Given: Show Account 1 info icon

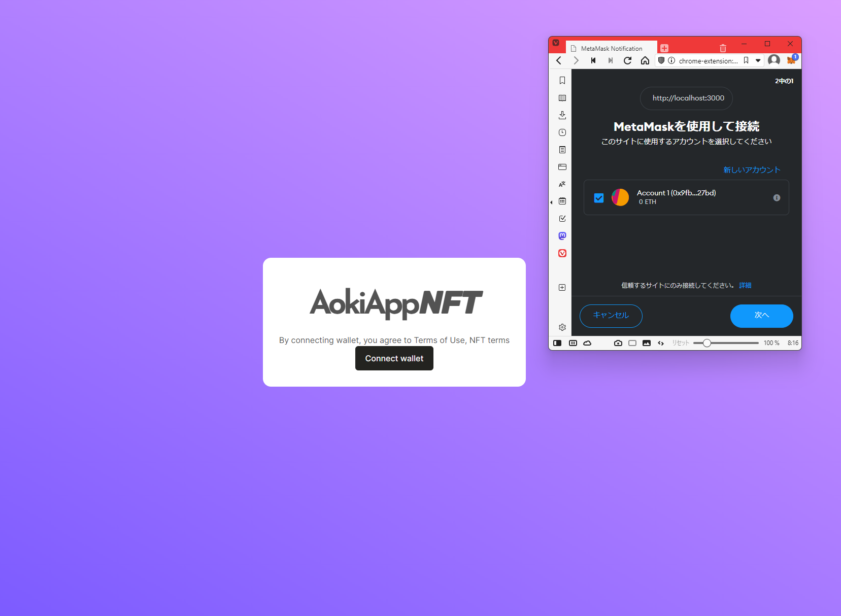Looking at the screenshot, I should 777,198.
